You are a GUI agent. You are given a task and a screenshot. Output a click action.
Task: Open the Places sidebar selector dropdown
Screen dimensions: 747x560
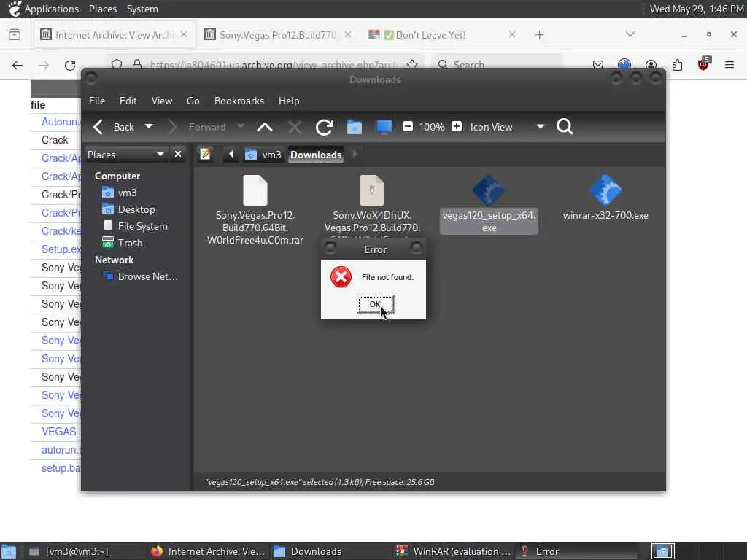click(x=126, y=155)
